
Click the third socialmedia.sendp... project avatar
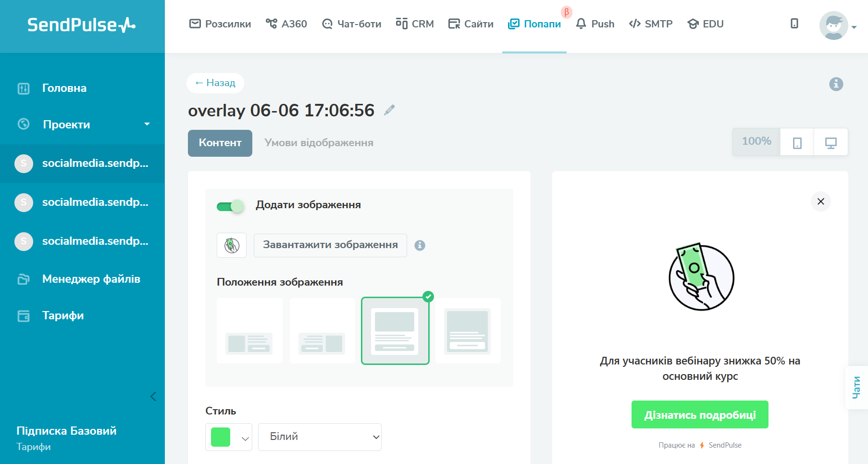coord(24,241)
